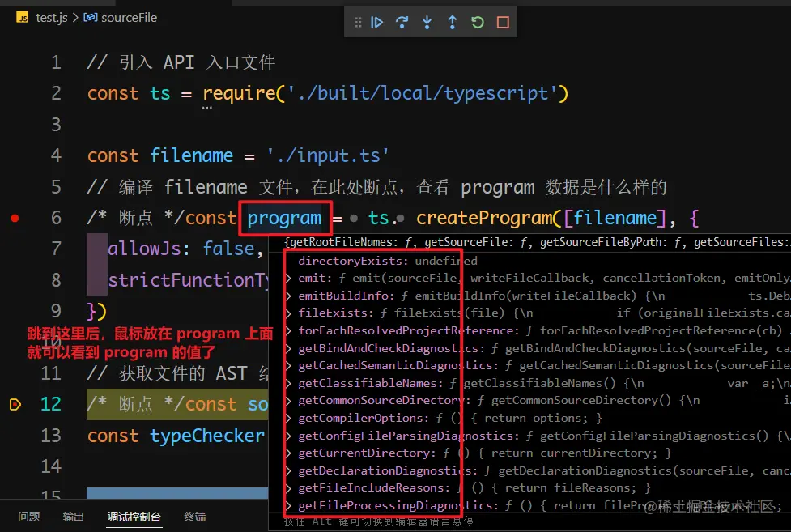Expand getCachedSemanticDiagnostics entry
Screen dimensions: 791x532
coord(288,365)
